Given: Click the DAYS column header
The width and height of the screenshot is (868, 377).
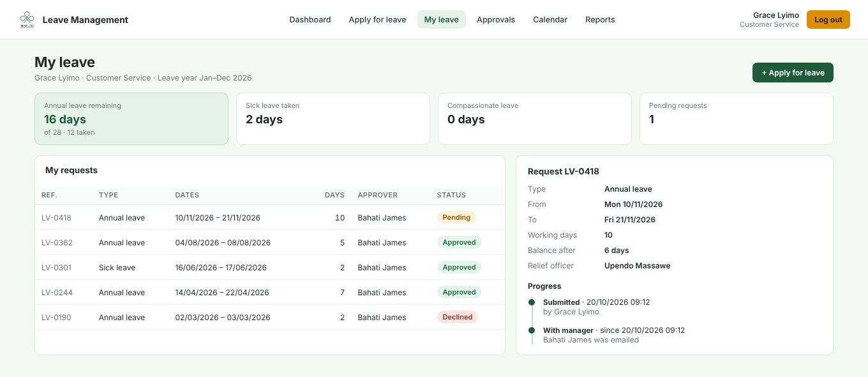Looking at the screenshot, I should [x=334, y=195].
